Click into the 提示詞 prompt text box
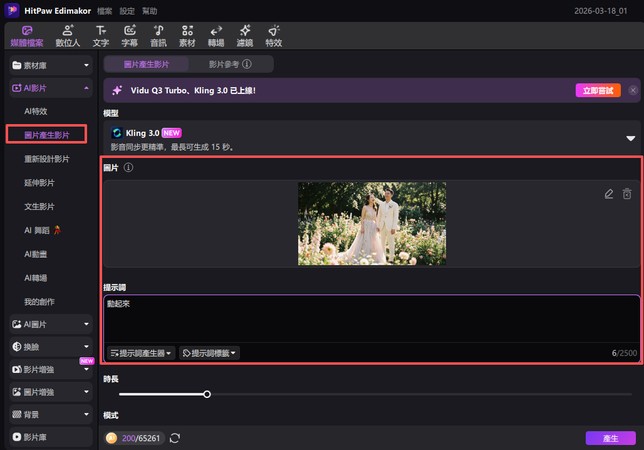Image resolution: width=644 pixels, height=450 pixels. (x=372, y=319)
